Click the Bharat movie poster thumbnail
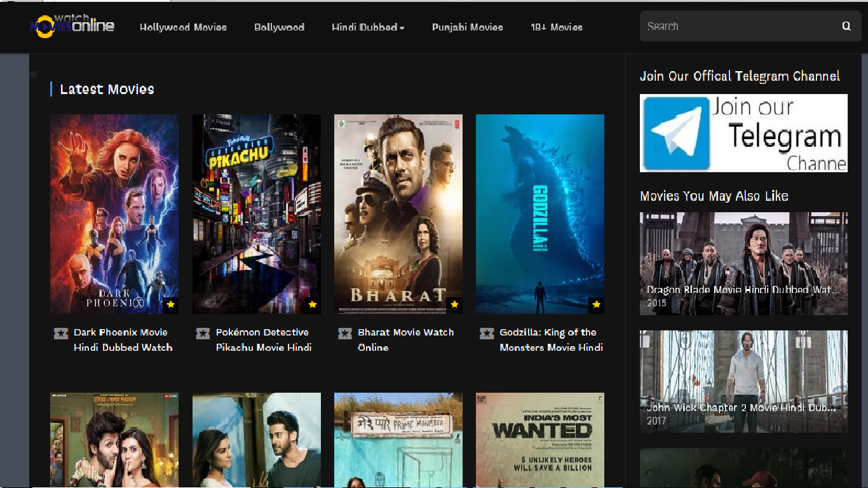Viewport: 868px width, 488px height. 398,213
